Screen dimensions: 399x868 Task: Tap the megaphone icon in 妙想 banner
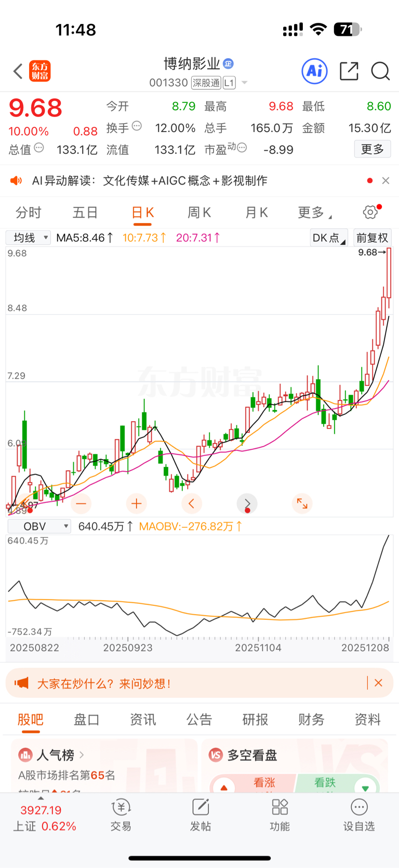pos(21,683)
